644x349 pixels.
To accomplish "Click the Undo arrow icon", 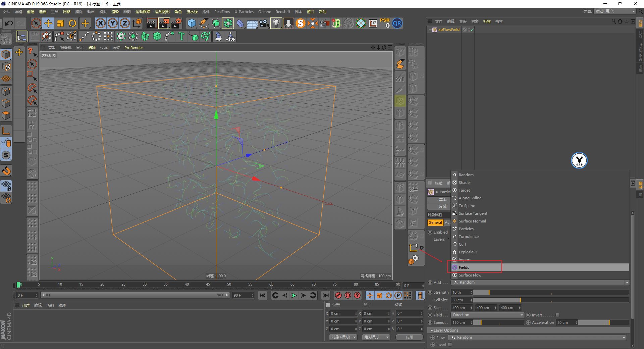I will (x=9, y=23).
